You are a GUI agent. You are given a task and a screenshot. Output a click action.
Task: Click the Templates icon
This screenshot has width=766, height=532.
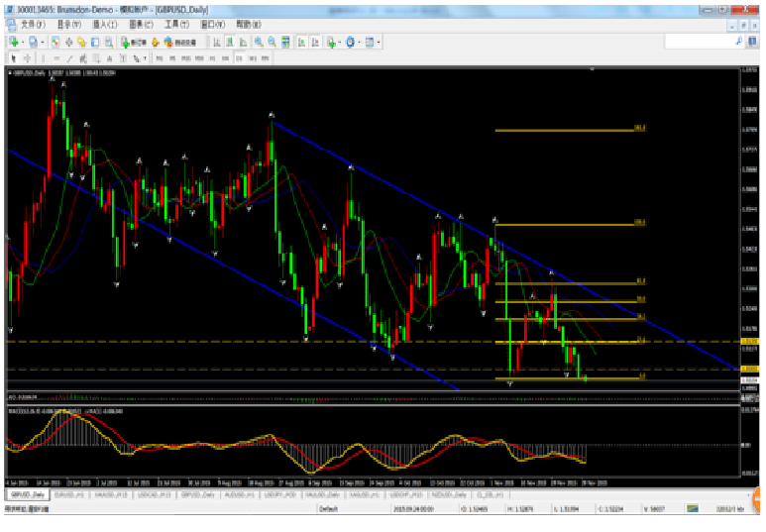[370, 43]
